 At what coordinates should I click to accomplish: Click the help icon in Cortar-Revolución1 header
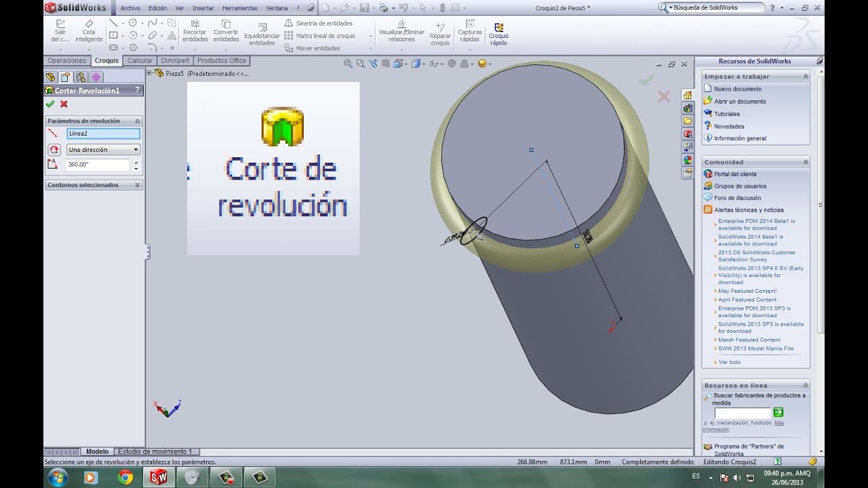click(138, 90)
